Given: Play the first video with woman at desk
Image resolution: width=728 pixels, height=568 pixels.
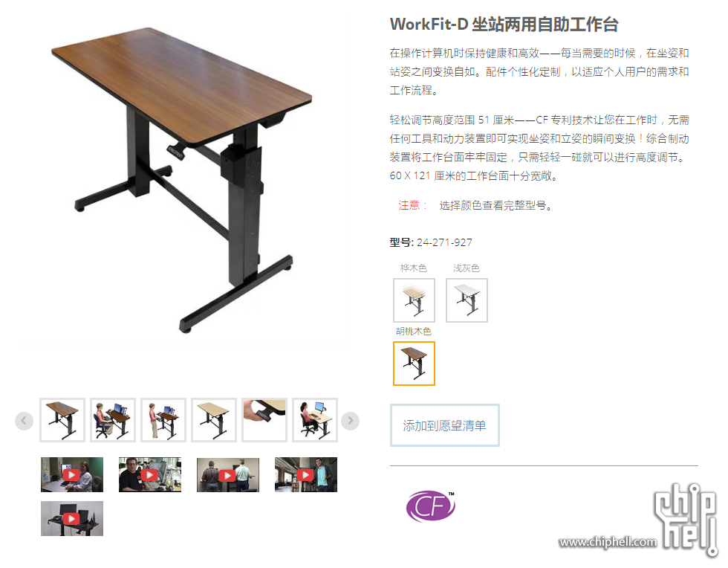Looking at the screenshot, I should coord(72,474).
